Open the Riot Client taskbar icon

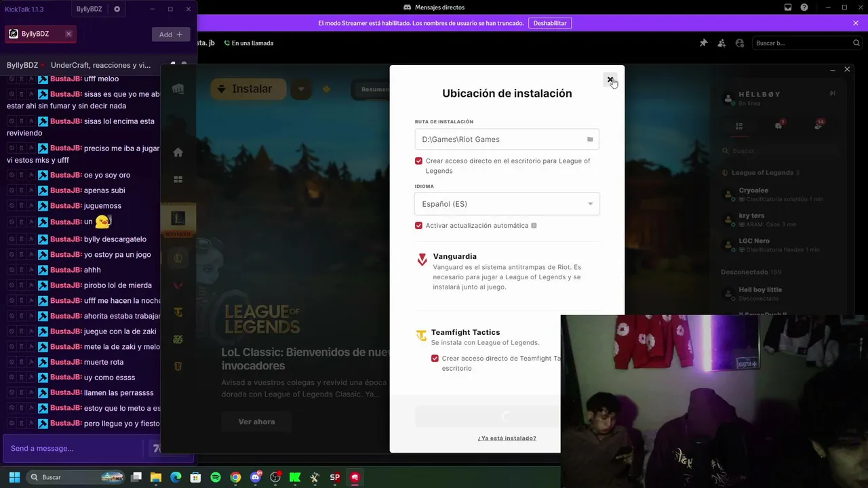(355, 477)
